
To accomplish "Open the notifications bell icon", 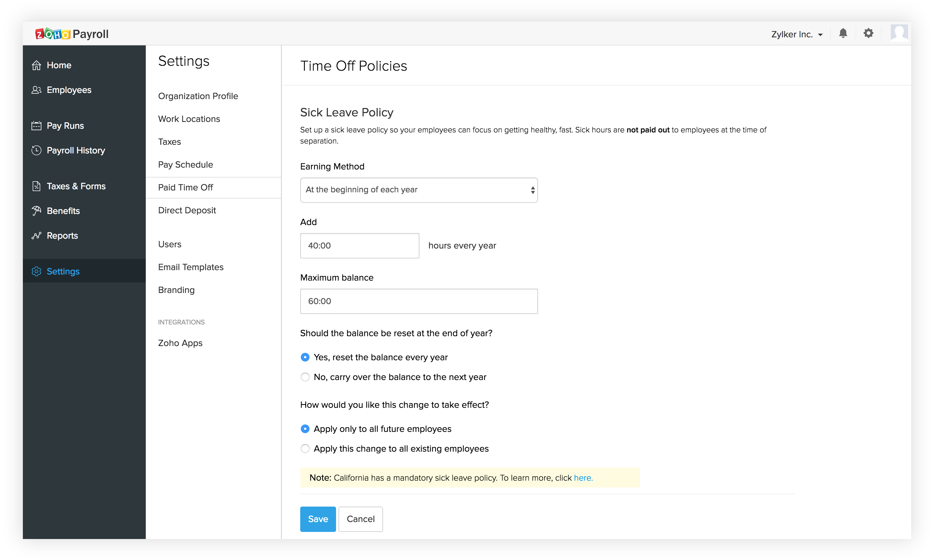I will coord(843,33).
